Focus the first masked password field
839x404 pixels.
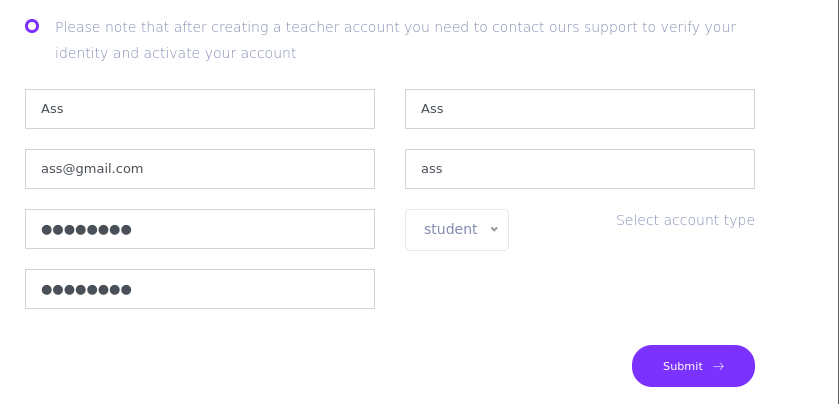point(200,229)
